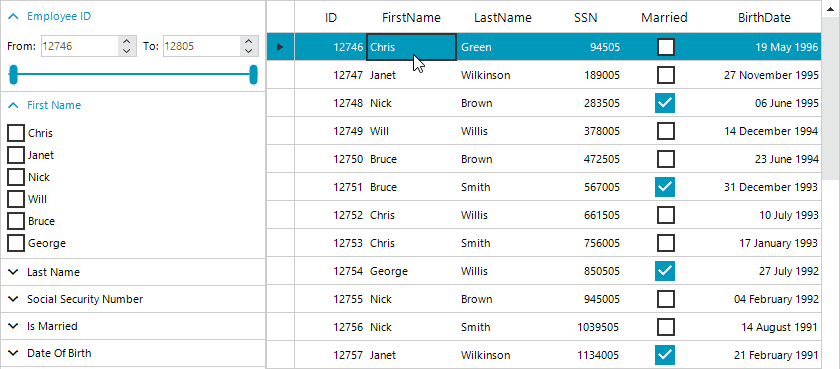The height and width of the screenshot is (369, 840).
Task: Expand the Social Security Number filter
Action: tap(14, 299)
